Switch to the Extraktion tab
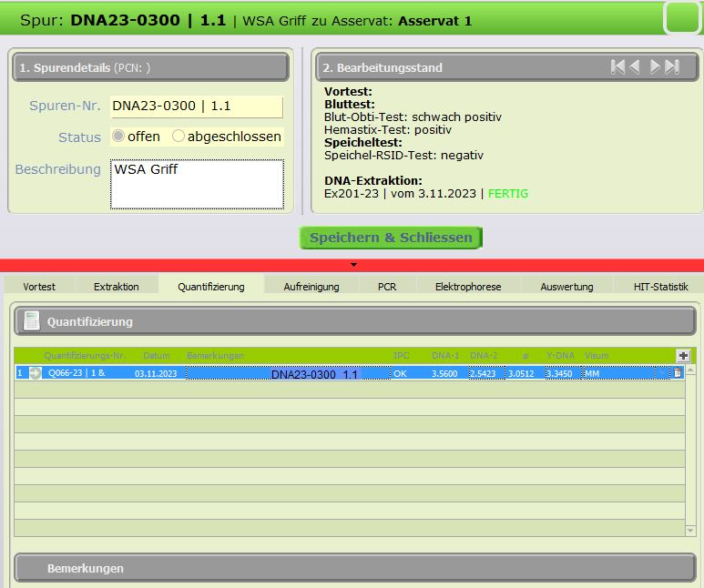The image size is (704, 588). click(117, 287)
